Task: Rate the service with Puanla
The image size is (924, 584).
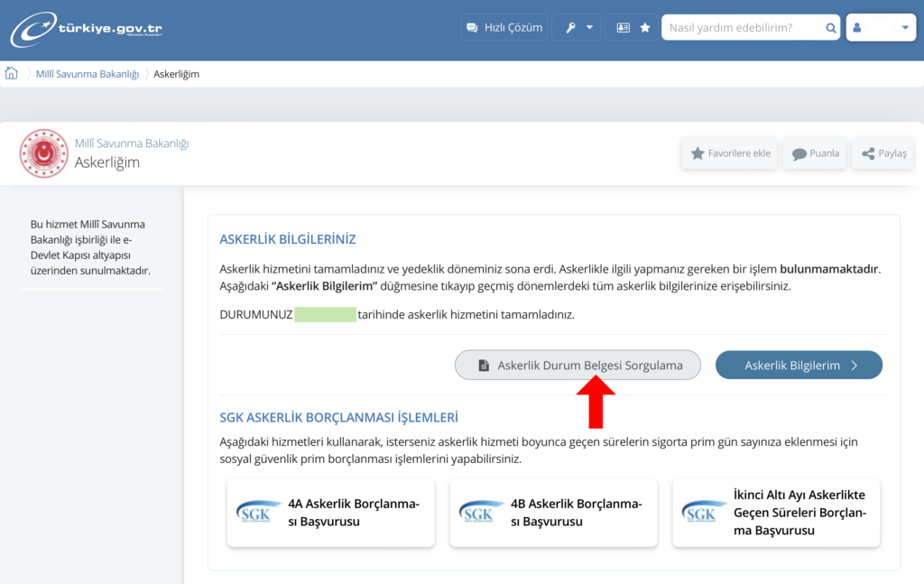Action: pyautogui.click(x=815, y=153)
